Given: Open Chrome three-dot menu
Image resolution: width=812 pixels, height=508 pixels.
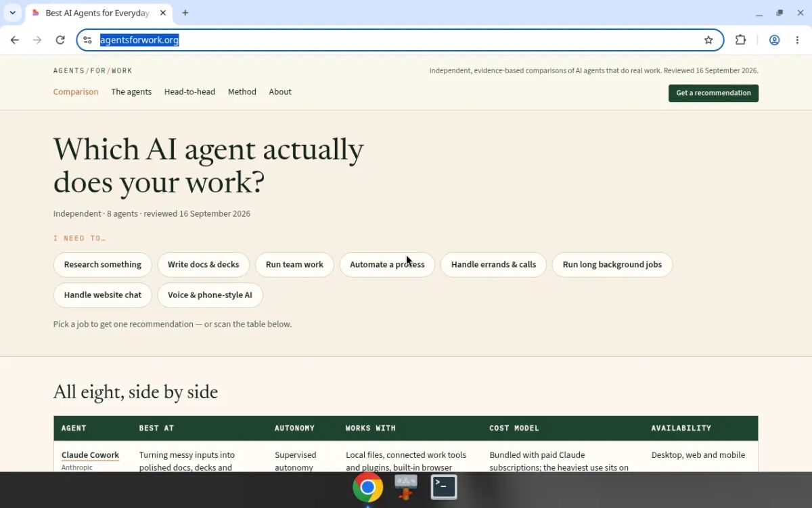Looking at the screenshot, I should click(797, 40).
